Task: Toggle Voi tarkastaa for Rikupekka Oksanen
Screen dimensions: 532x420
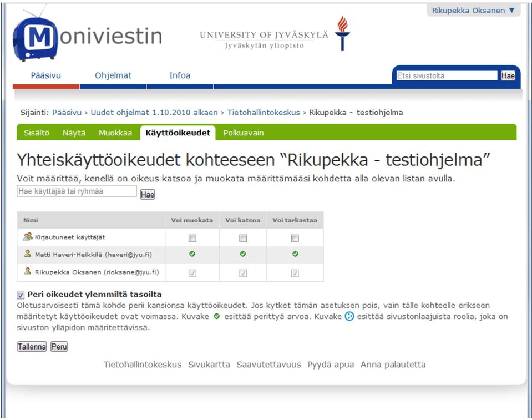Action: click(295, 273)
